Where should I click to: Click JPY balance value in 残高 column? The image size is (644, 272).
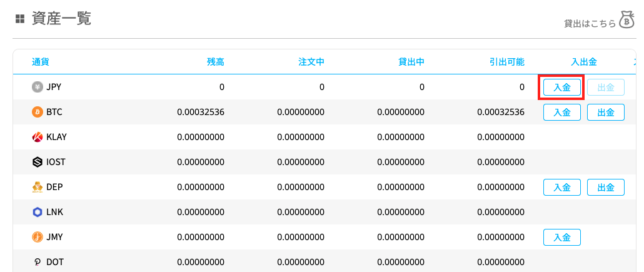click(222, 87)
